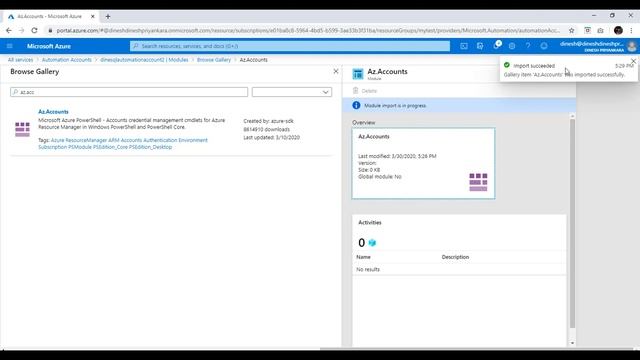The image size is (640, 360).
Task: Click the 'Module import is in progress' banner
Action: pos(459,105)
